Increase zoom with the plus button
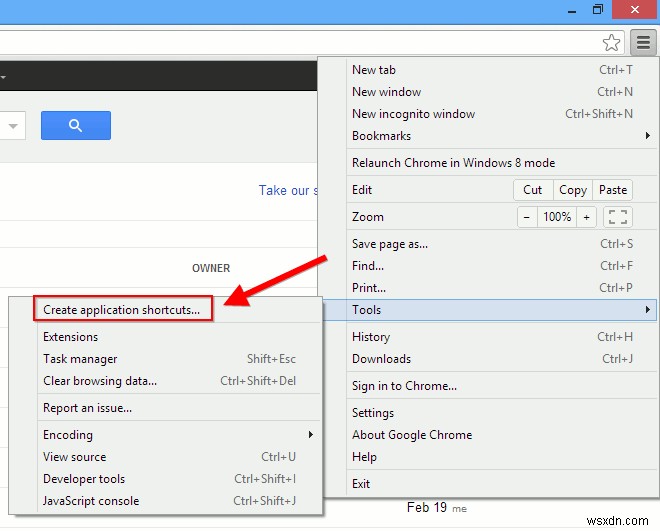The height and width of the screenshot is (531, 660). pos(586,217)
